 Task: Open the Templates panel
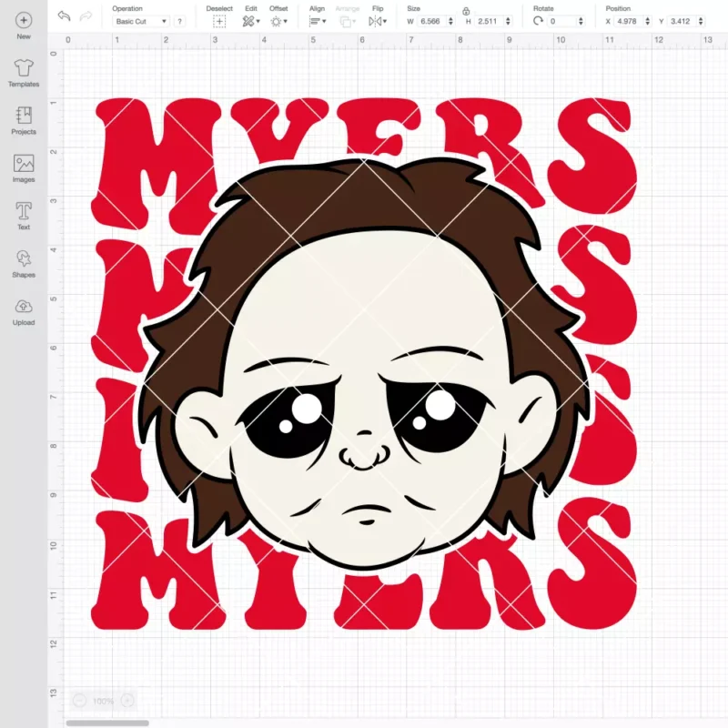[24, 74]
